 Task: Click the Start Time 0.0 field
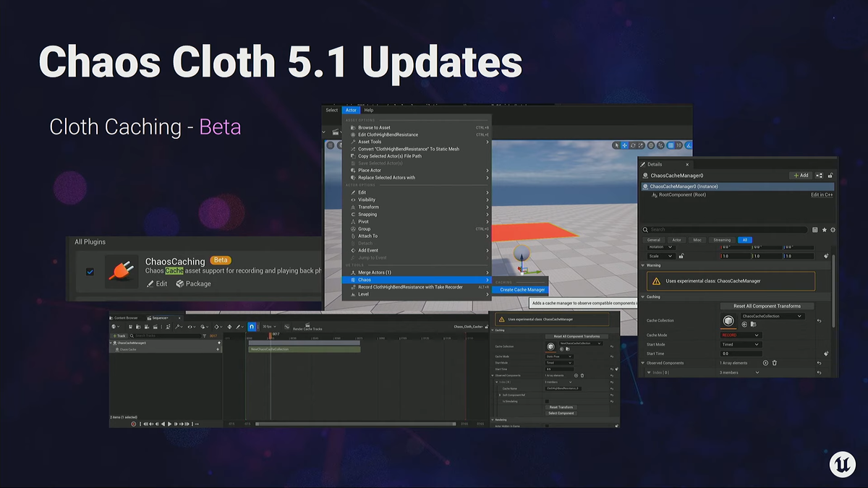click(741, 354)
